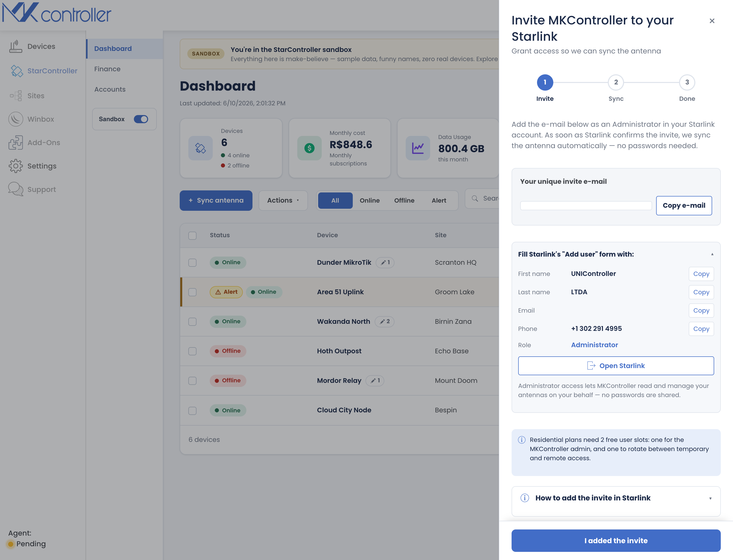Copy the Phone number value
This screenshot has width=733, height=560.
click(701, 329)
